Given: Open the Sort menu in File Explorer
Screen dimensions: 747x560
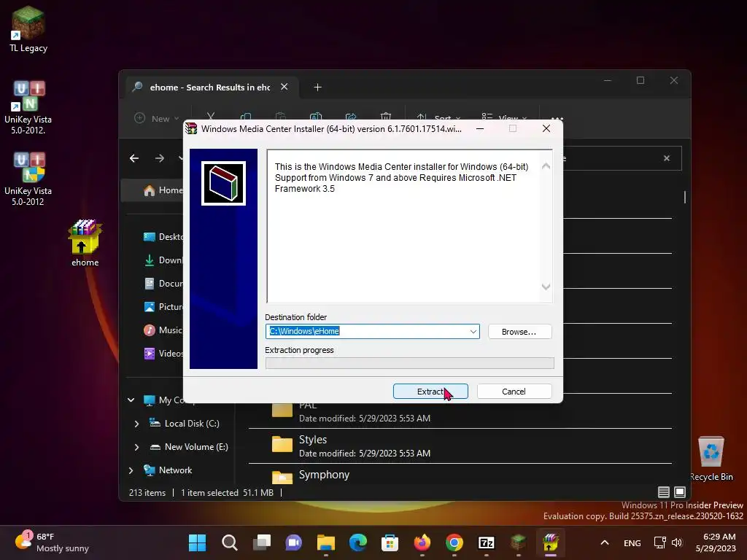Looking at the screenshot, I should click(x=438, y=119).
